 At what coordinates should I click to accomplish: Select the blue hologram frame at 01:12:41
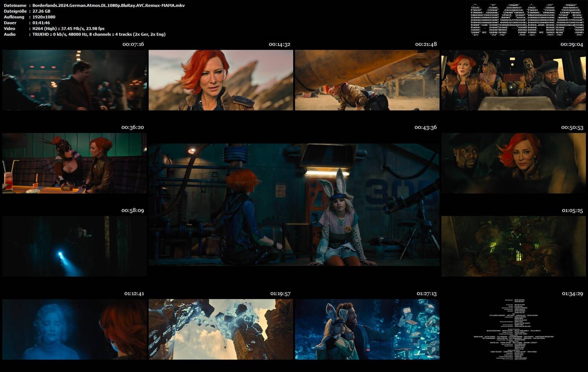coord(74,329)
